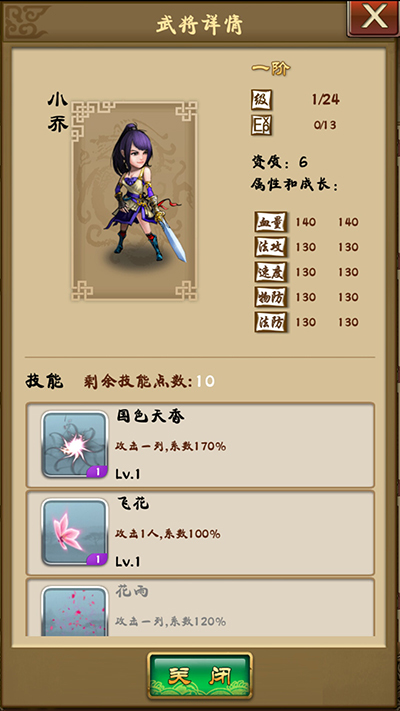The height and width of the screenshot is (711, 400).
Task: Select the 血量 health stat label
Action: click(x=271, y=222)
